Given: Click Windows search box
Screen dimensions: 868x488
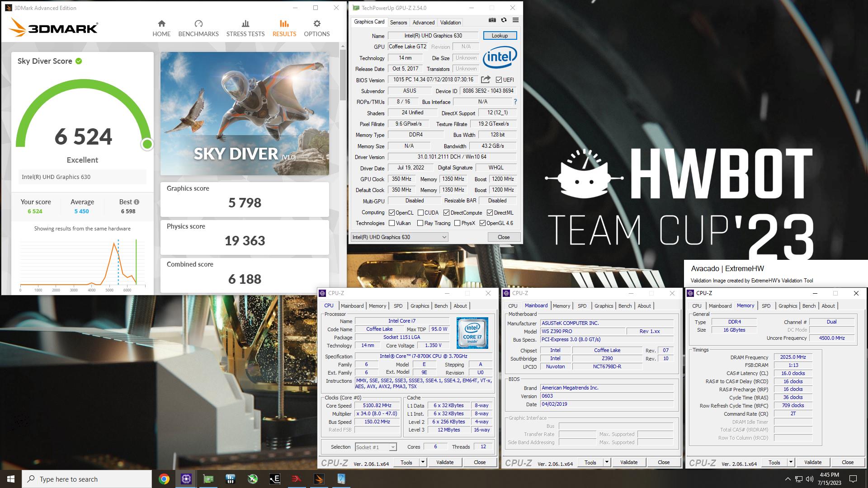Looking at the screenshot, I should (87, 479).
